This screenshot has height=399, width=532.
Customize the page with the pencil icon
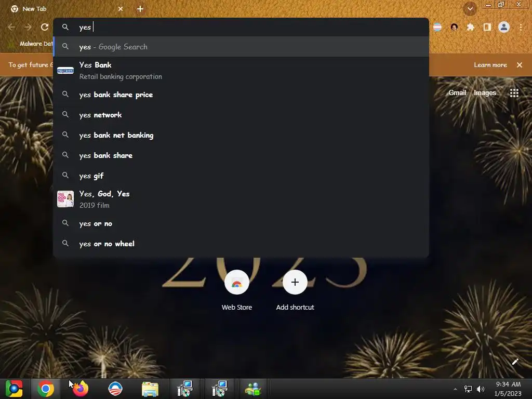(515, 362)
